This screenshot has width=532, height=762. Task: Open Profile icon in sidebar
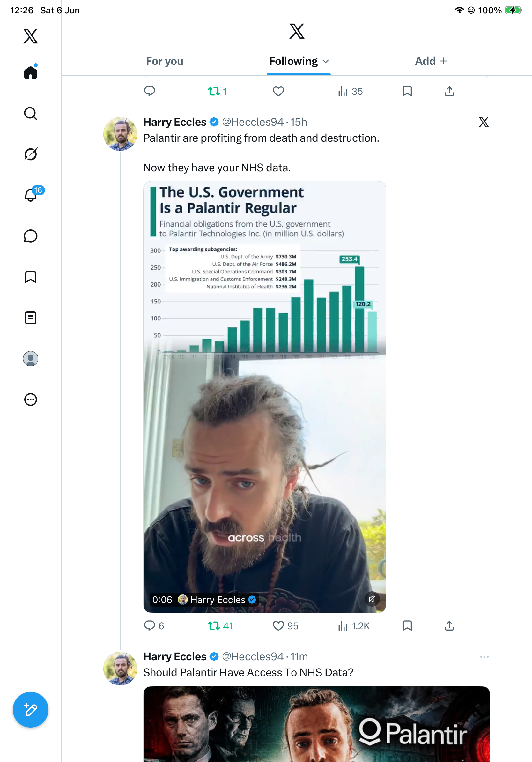pos(31,359)
